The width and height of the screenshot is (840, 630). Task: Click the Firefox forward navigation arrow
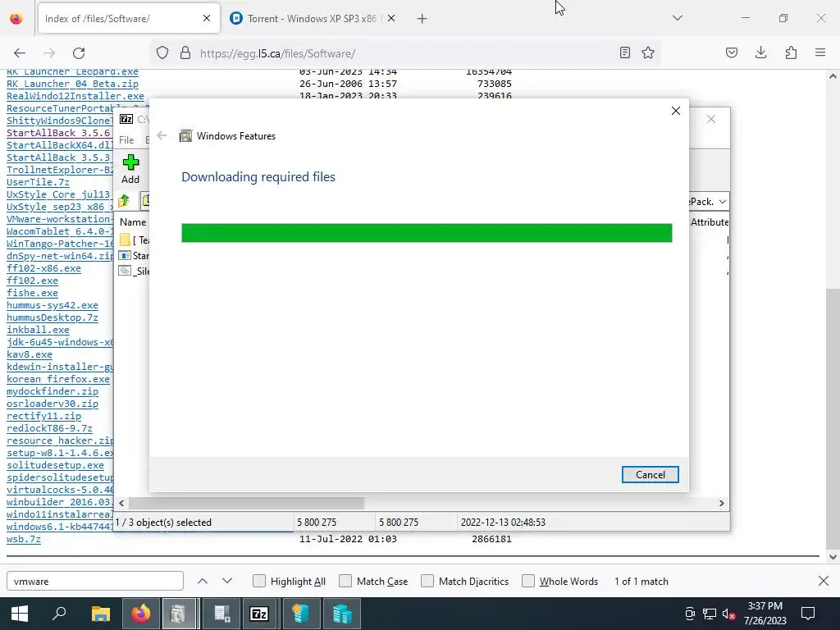coord(49,53)
